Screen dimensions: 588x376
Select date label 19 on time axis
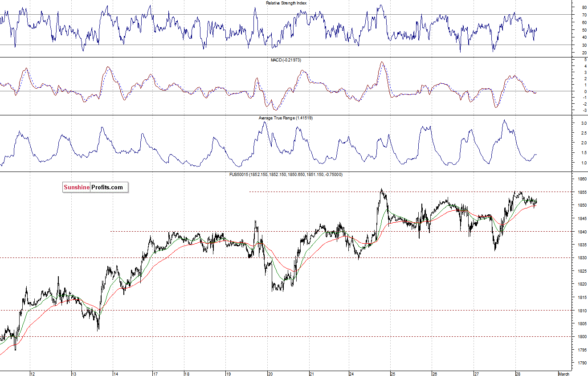(228, 373)
